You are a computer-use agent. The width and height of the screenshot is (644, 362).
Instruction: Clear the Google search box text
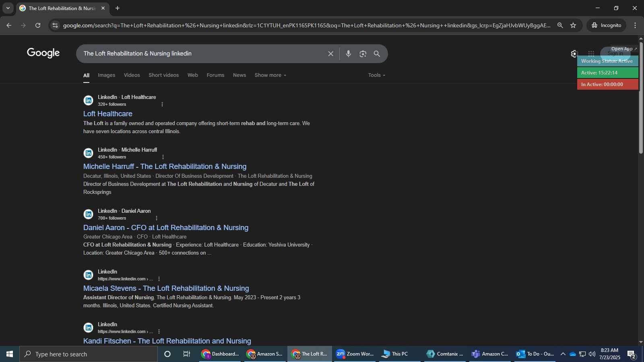[x=330, y=53]
